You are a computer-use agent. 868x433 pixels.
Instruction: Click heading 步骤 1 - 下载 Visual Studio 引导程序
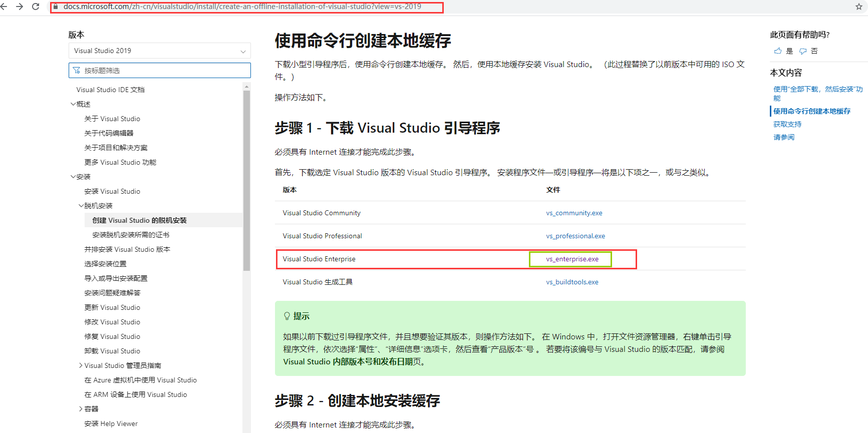coord(387,128)
